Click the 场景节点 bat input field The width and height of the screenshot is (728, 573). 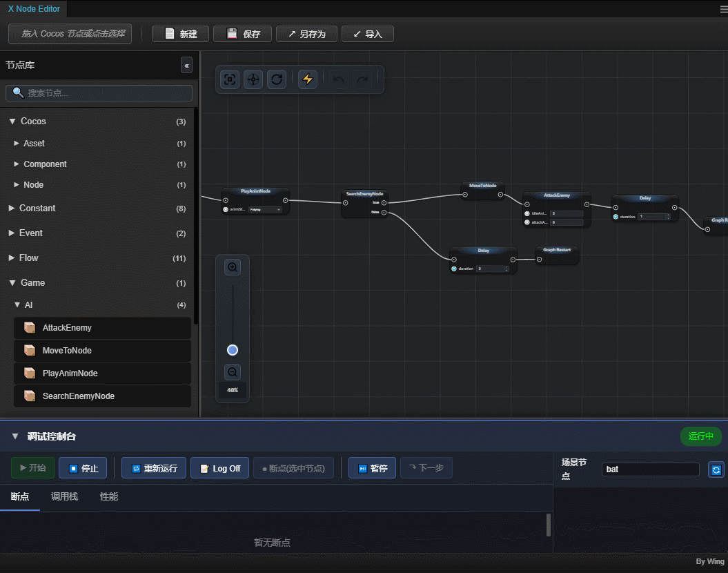[651, 469]
